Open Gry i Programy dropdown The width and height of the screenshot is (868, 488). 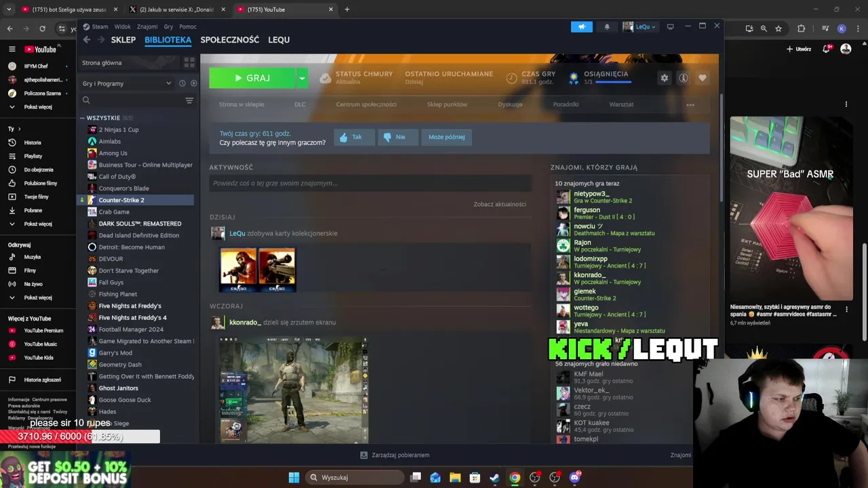tap(127, 83)
